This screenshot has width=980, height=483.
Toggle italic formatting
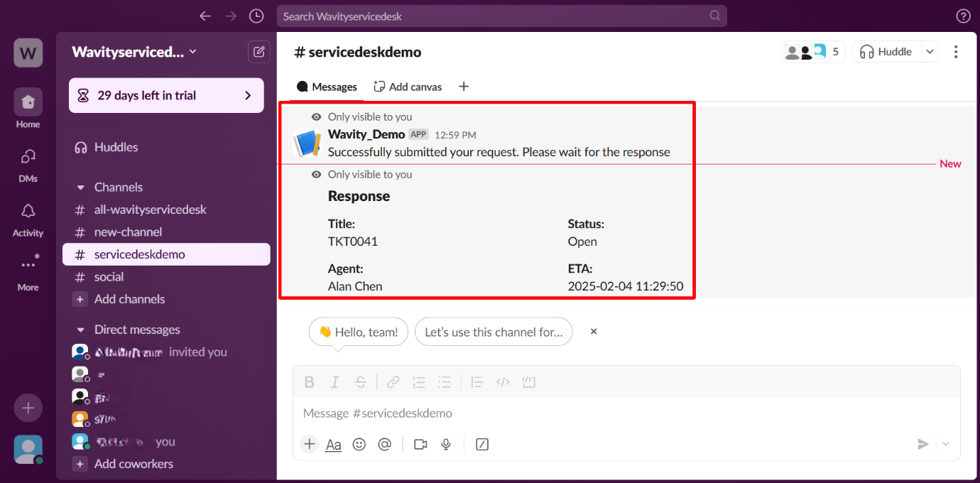pyautogui.click(x=334, y=382)
